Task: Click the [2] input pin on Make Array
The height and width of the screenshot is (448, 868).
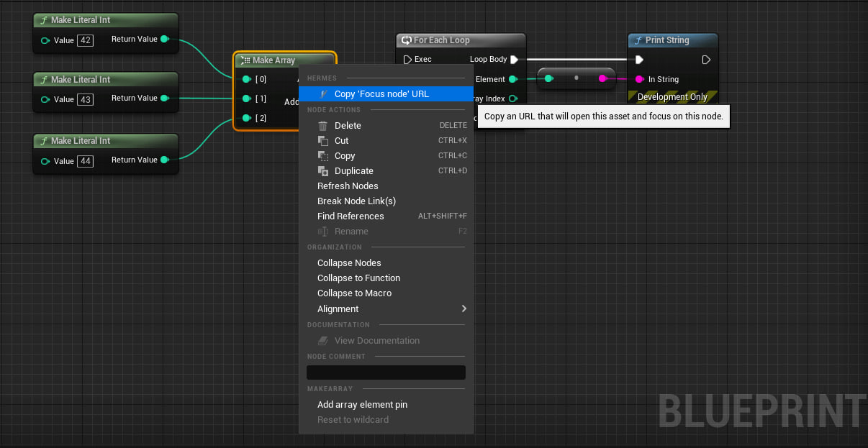Action: 247,118
